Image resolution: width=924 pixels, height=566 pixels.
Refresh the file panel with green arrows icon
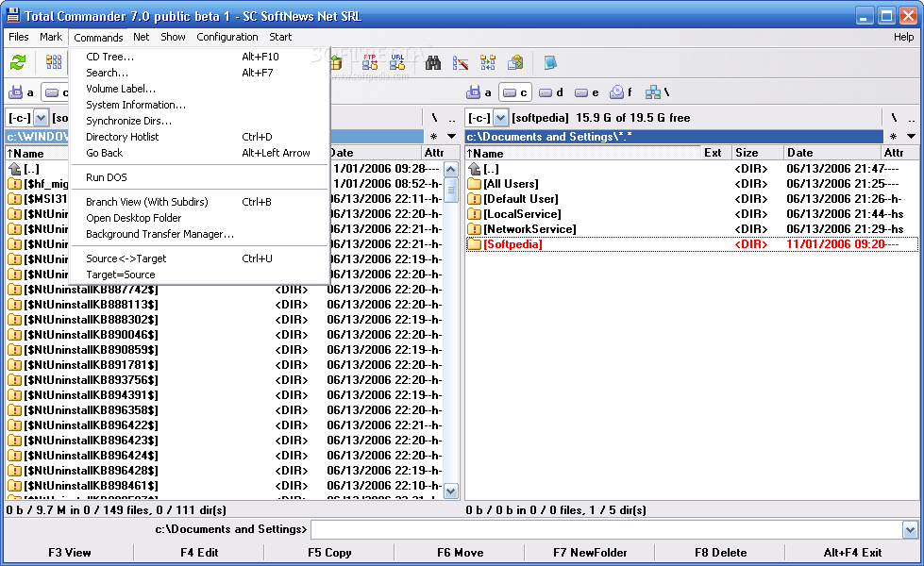(17, 62)
